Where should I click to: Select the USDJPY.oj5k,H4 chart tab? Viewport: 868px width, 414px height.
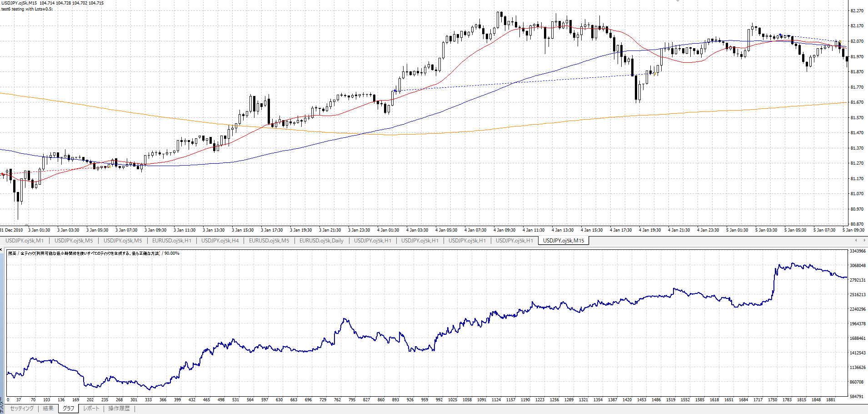(x=220, y=241)
